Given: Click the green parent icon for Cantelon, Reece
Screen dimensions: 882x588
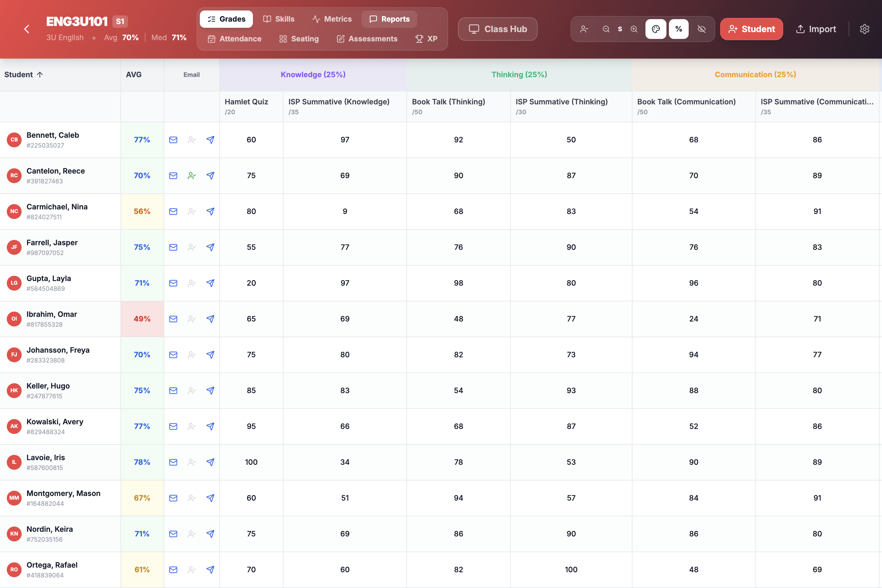Looking at the screenshot, I should click(191, 175).
